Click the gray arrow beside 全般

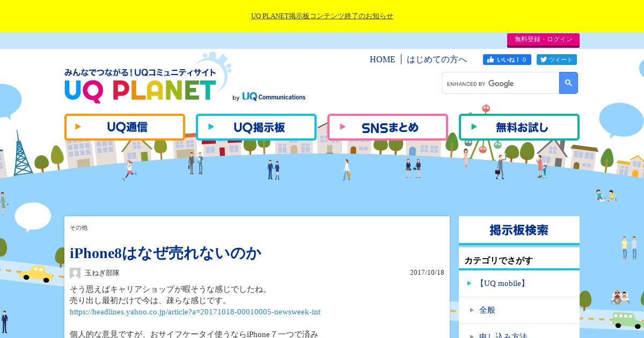(x=472, y=310)
